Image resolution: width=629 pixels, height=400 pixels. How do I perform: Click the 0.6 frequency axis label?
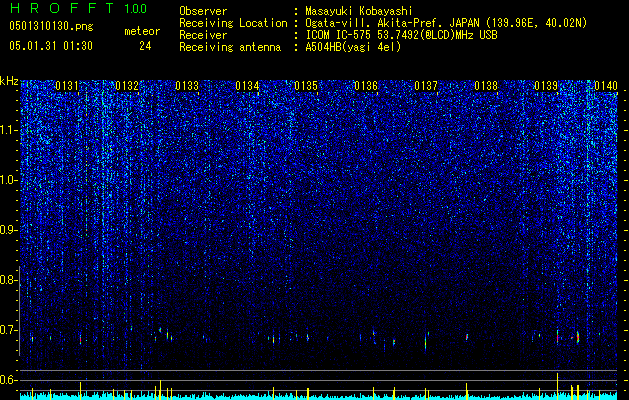pos(9,380)
